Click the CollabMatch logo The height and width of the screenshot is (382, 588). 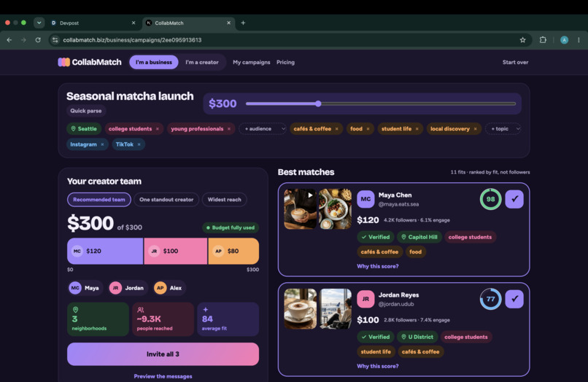coord(90,62)
